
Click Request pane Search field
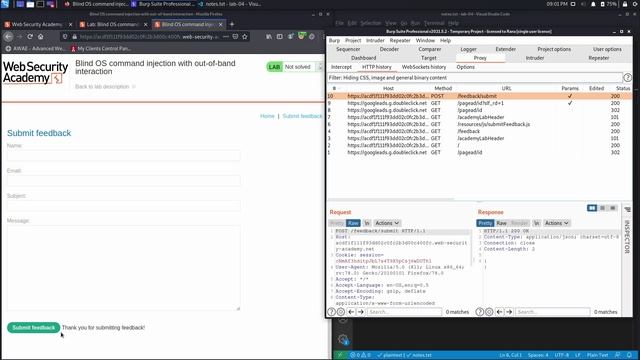pos(404,312)
